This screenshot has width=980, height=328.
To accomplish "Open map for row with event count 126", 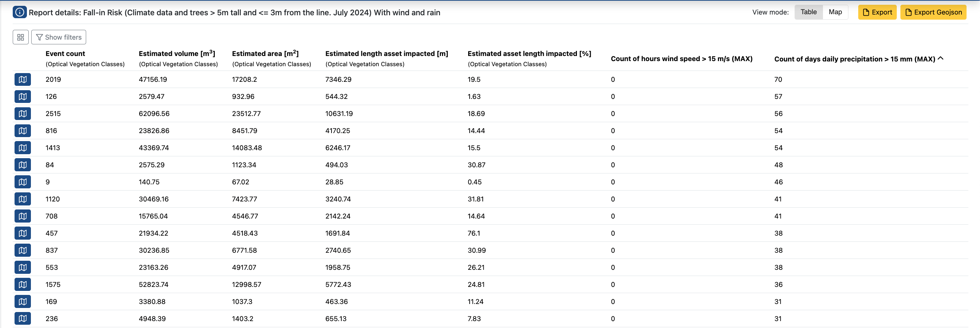I will [x=23, y=97].
